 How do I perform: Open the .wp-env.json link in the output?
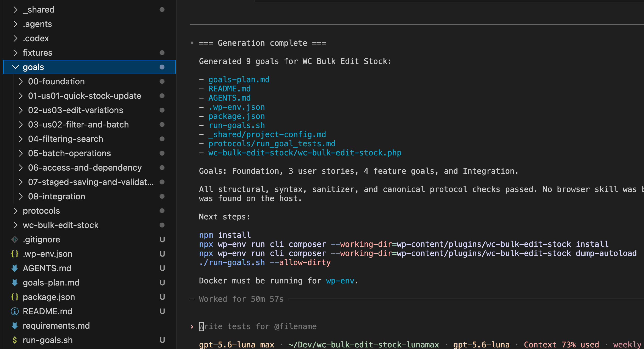(236, 107)
